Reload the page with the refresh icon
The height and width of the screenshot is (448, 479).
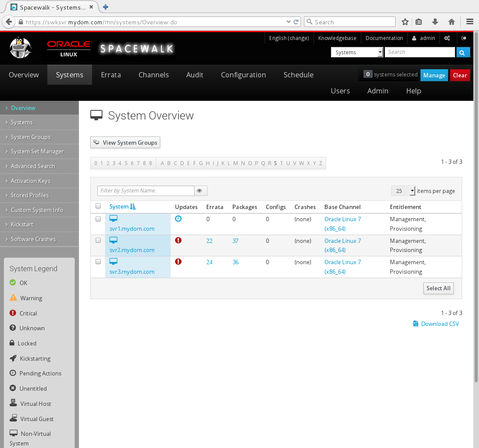click(x=296, y=22)
